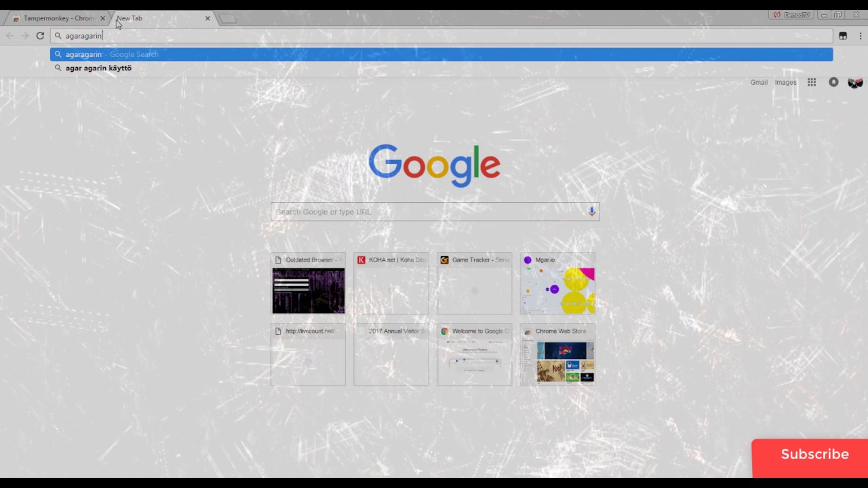The height and width of the screenshot is (488, 868).
Task: Open the Tampermonkey extension icon
Action: point(843,36)
